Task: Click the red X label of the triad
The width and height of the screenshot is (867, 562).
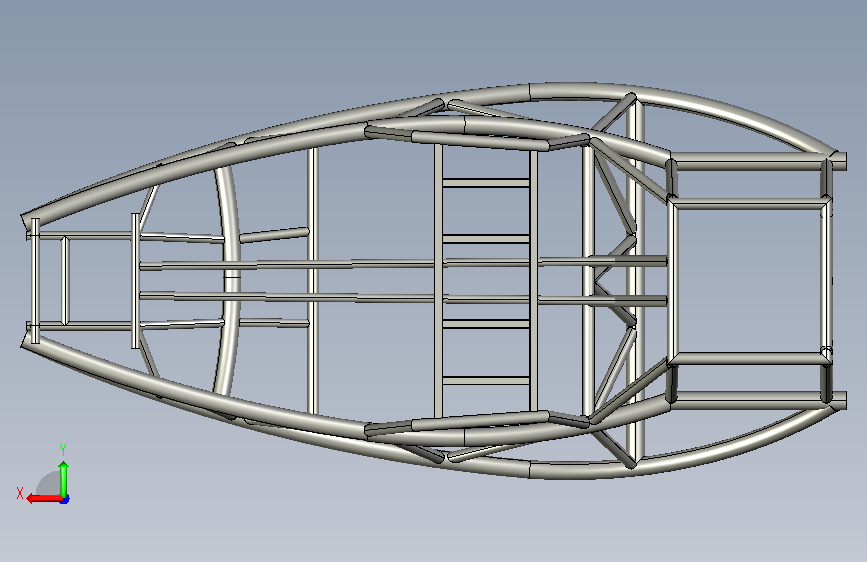Action: pos(20,493)
